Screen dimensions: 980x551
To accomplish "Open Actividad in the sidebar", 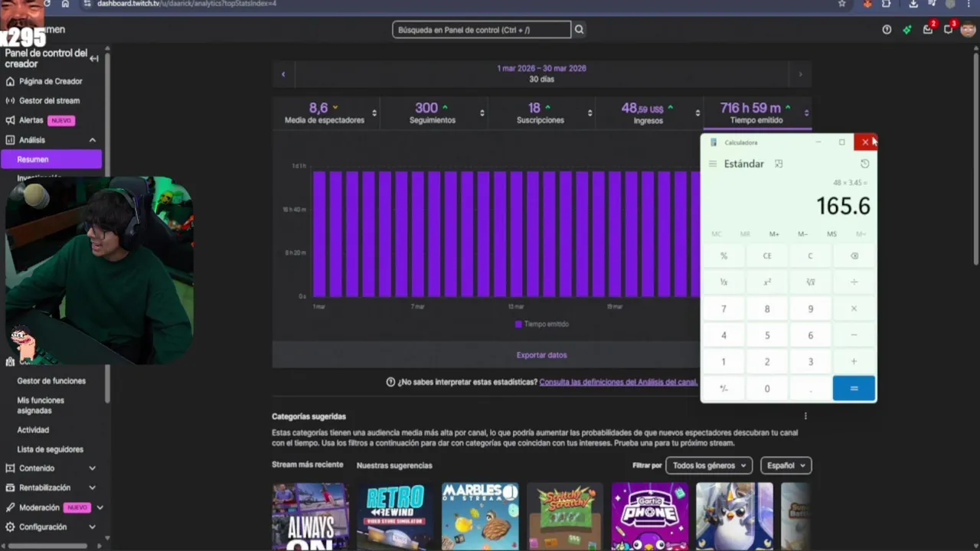I will point(33,430).
